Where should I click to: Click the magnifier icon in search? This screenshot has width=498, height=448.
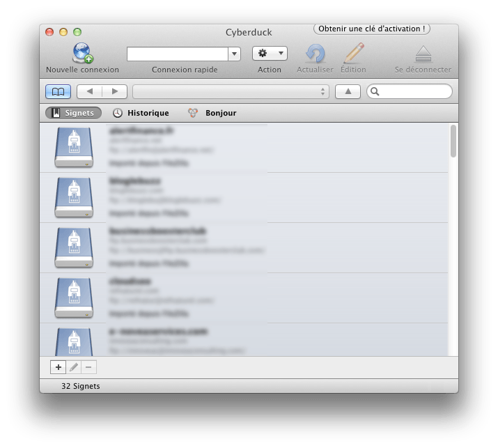pyautogui.click(x=375, y=91)
